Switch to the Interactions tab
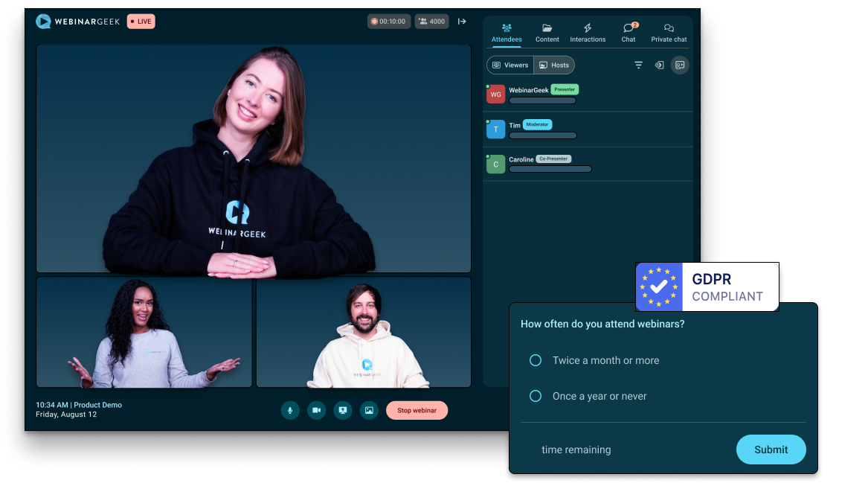The height and width of the screenshot is (483, 868). [588, 33]
